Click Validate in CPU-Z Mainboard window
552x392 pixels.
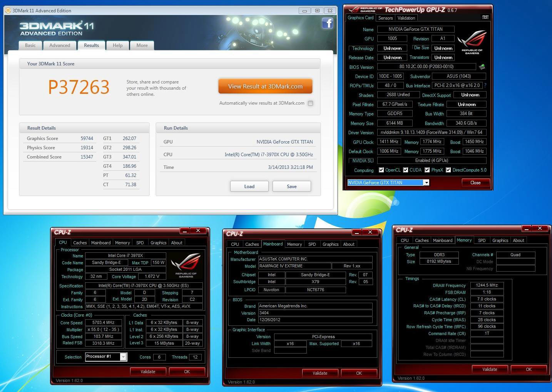[320, 373]
